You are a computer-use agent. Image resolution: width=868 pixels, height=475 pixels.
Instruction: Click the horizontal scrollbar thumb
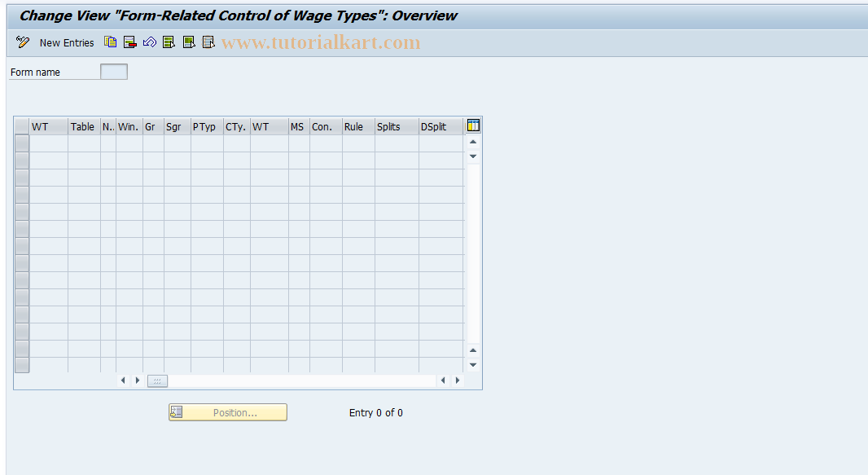pyautogui.click(x=157, y=380)
